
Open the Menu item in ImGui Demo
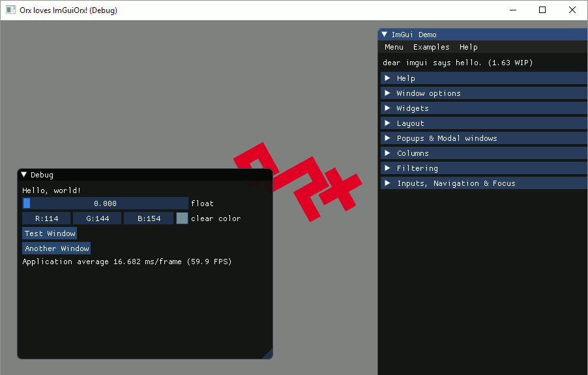[394, 47]
